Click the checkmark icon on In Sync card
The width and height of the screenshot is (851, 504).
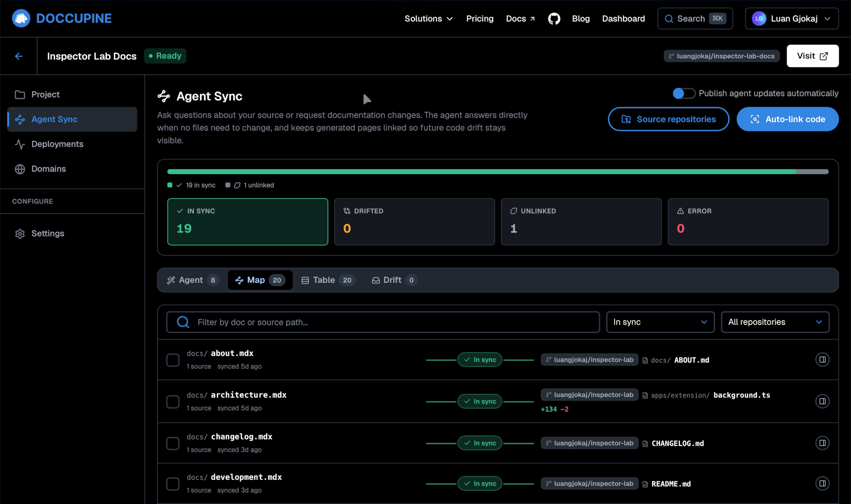[180, 211]
